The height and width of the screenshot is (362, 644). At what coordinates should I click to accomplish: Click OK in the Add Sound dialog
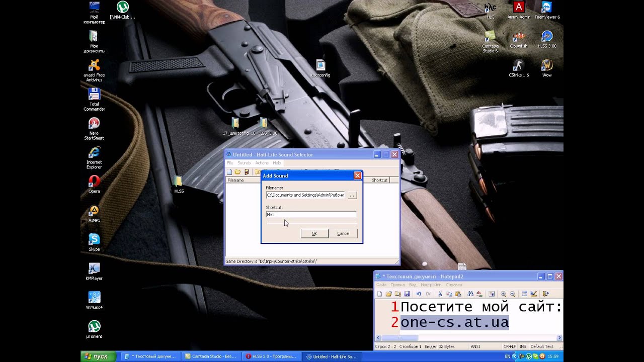coord(314,233)
